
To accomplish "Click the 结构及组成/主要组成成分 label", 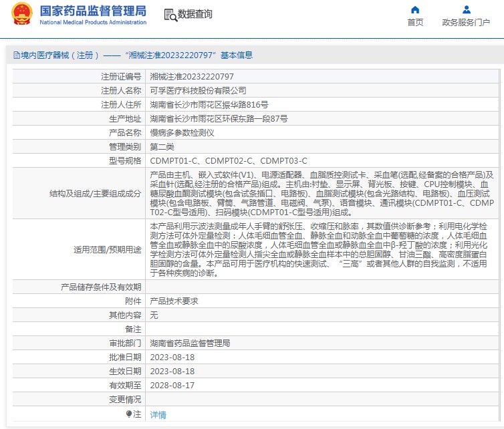I will [95, 194].
